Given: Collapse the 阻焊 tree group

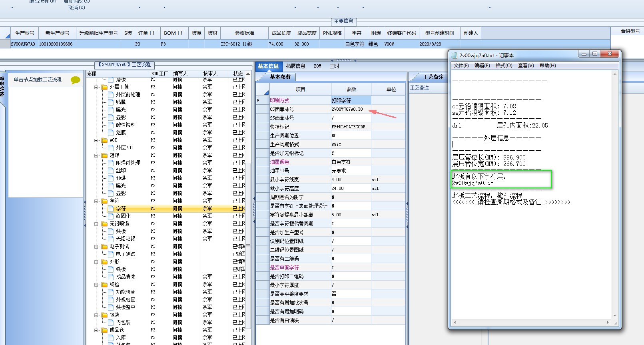Looking at the screenshot, I should [96, 155].
